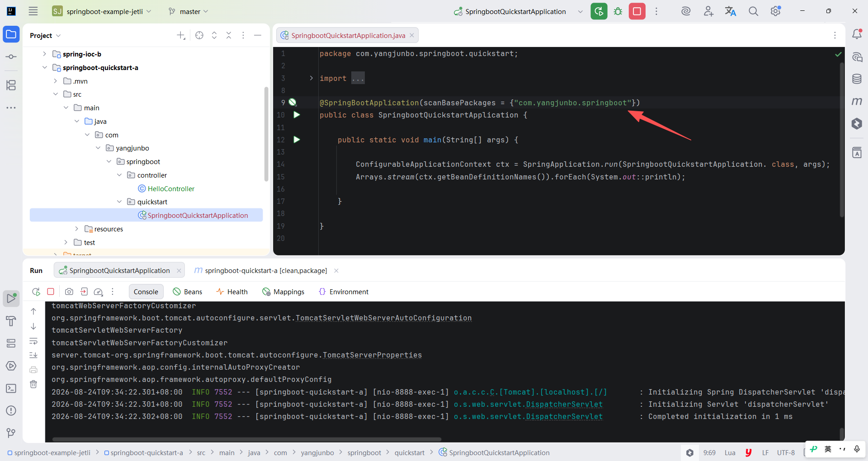Stop the running application in the top toolbar

click(637, 11)
